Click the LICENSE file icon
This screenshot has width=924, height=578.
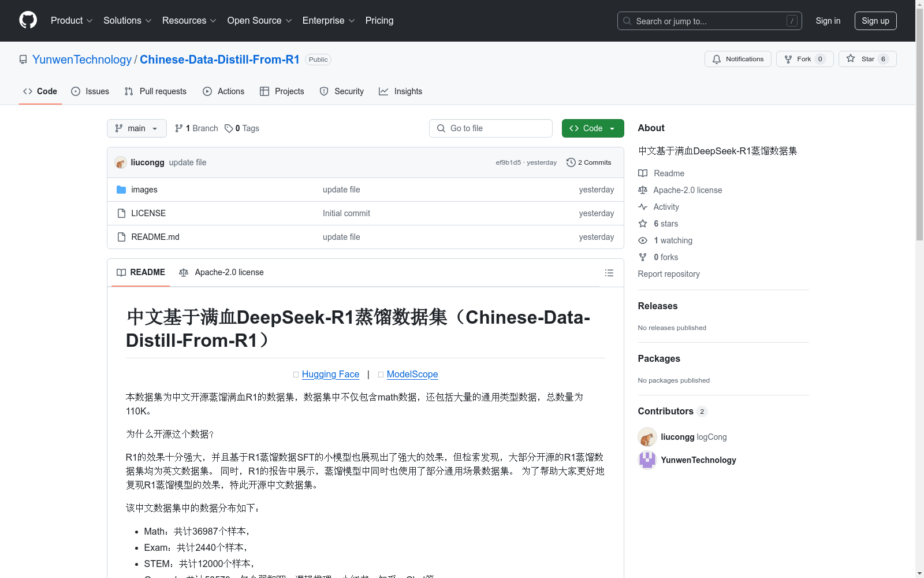click(121, 213)
